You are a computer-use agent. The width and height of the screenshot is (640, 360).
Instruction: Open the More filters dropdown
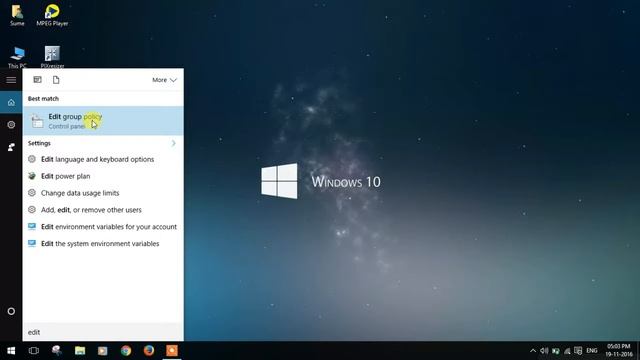click(164, 80)
